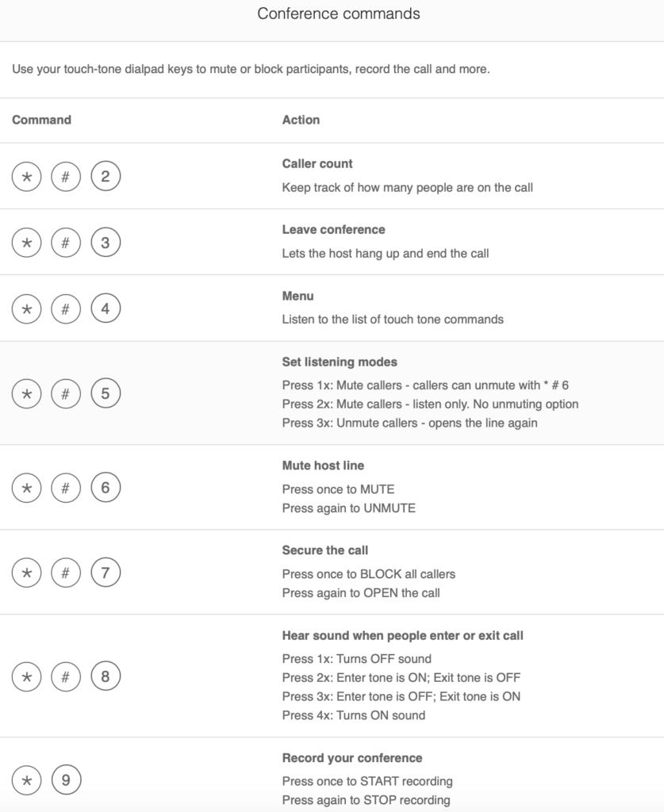Image resolution: width=664 pixels, height=812 pixels.
Task: Click the 'Press 4x: Turns ON sound' line
Action: [354, 715]
